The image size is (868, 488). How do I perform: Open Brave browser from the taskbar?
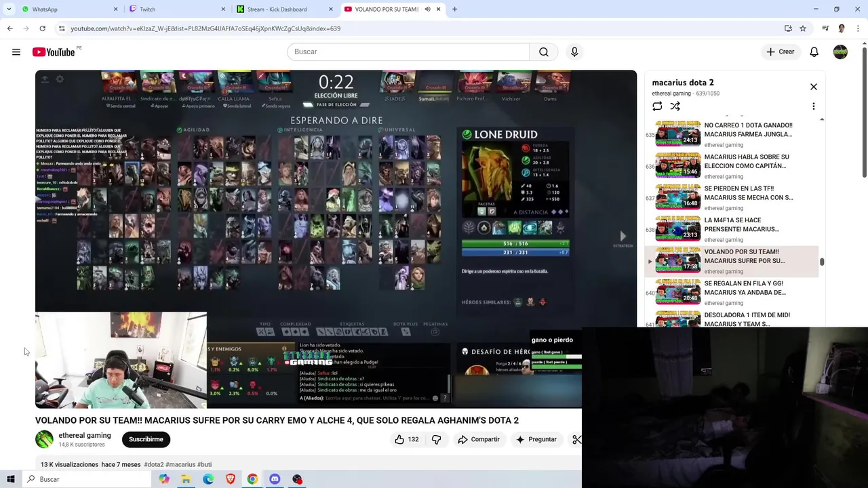[231, 479]
